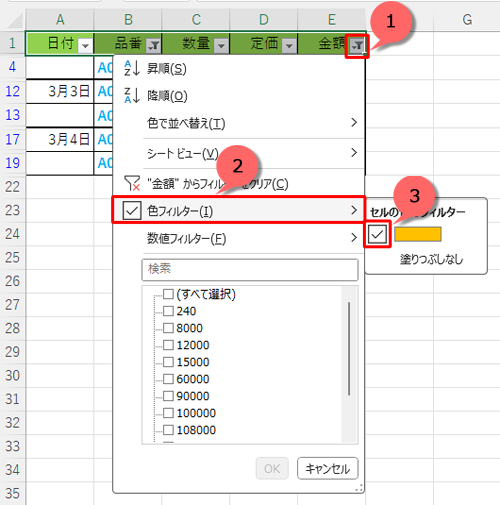Click the checkmark beside 色フィルター

coord(132,210)
